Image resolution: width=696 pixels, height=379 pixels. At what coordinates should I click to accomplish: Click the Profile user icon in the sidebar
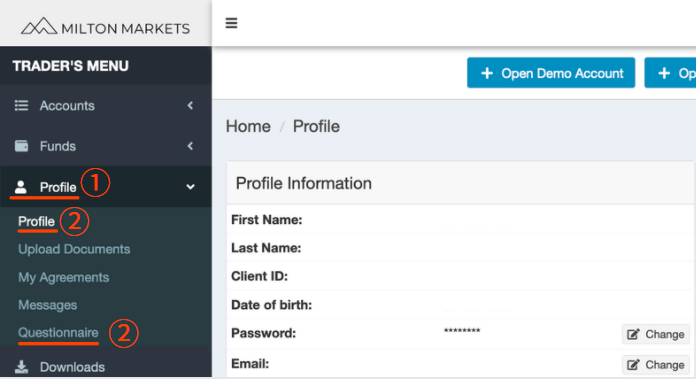click(x=20, y=187)
